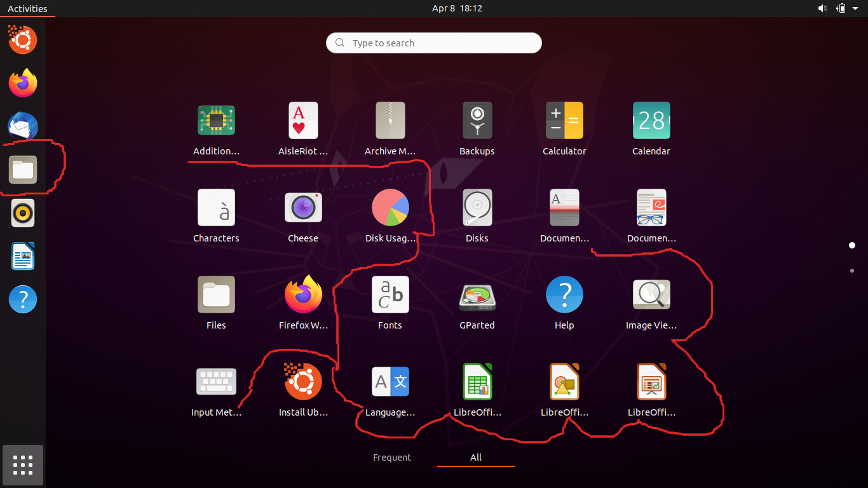Open Files from the application grid
The width and height of the screenshot is (868, 488).
216,295
